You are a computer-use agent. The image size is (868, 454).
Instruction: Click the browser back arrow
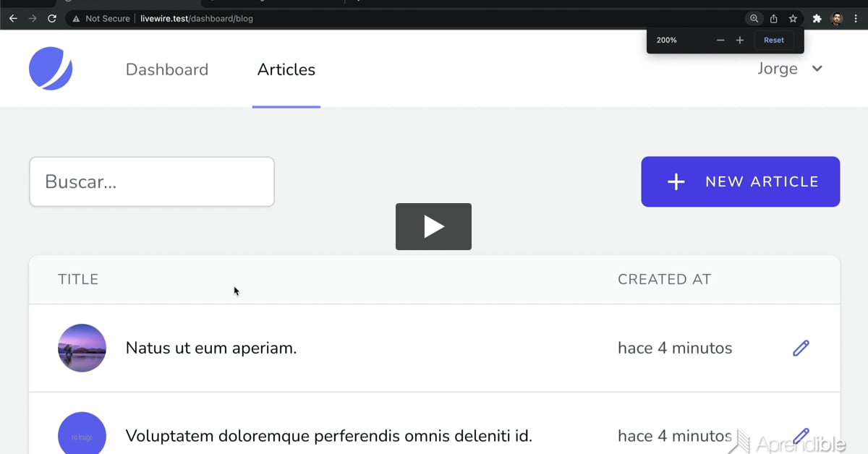[x=13, y=19]
